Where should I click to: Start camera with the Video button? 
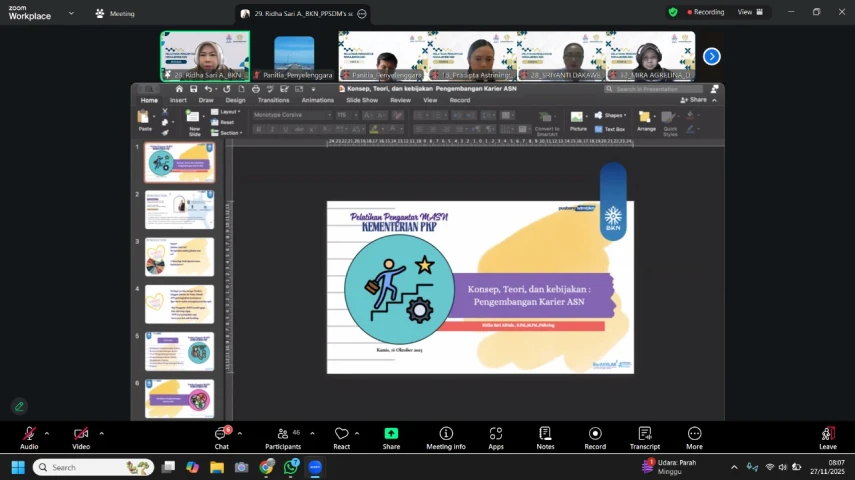81,438
